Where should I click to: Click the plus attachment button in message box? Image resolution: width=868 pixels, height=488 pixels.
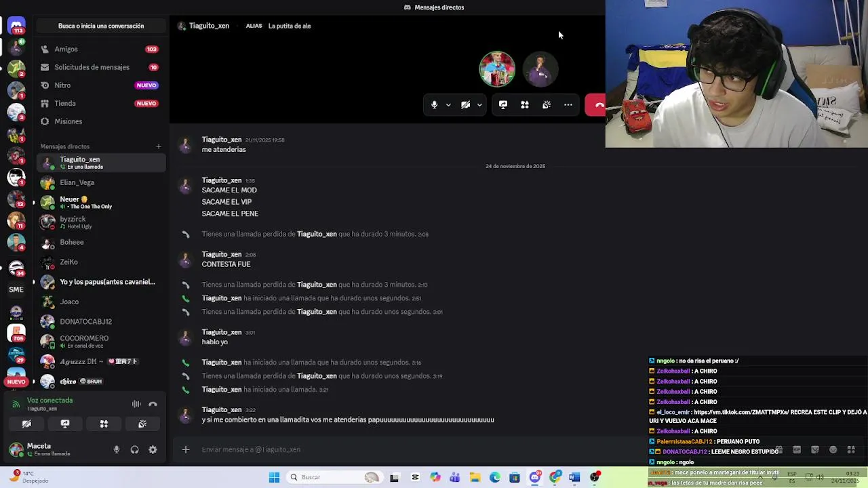click(185, 449)
